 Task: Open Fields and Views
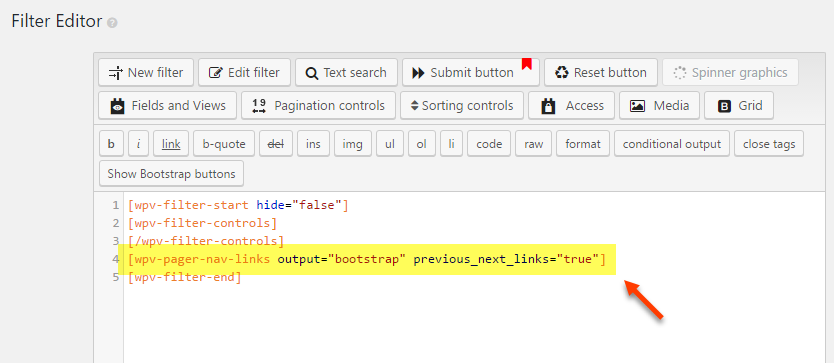click(x=168, y=105)
